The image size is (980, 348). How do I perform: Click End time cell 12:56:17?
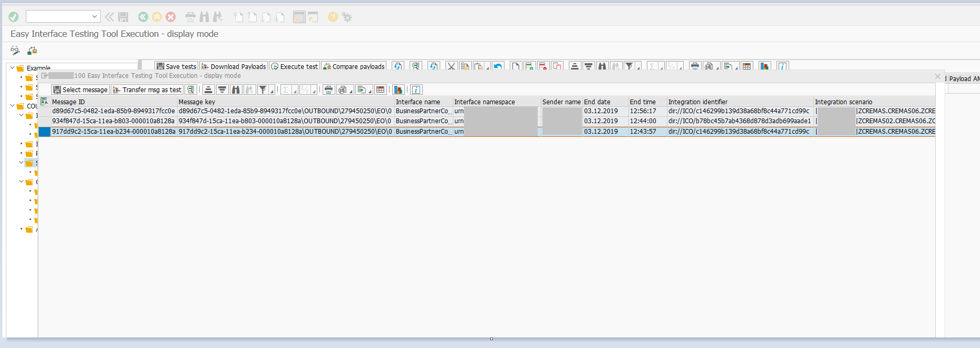[647, 111]
